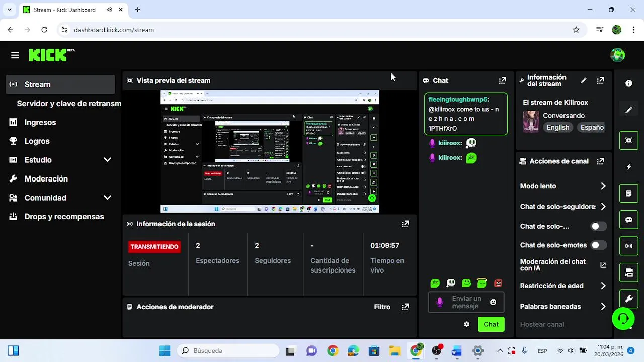Reload the page in Chrome
644x362 pixels.
[x=44, y=30]
